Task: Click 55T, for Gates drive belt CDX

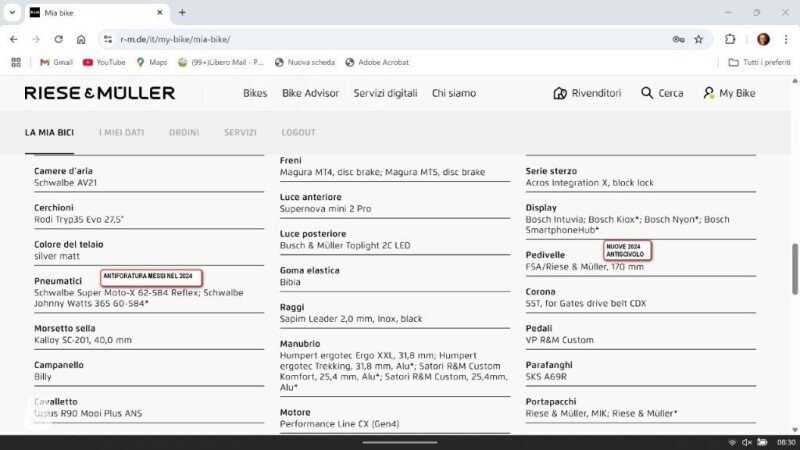Action: [586, 304]
